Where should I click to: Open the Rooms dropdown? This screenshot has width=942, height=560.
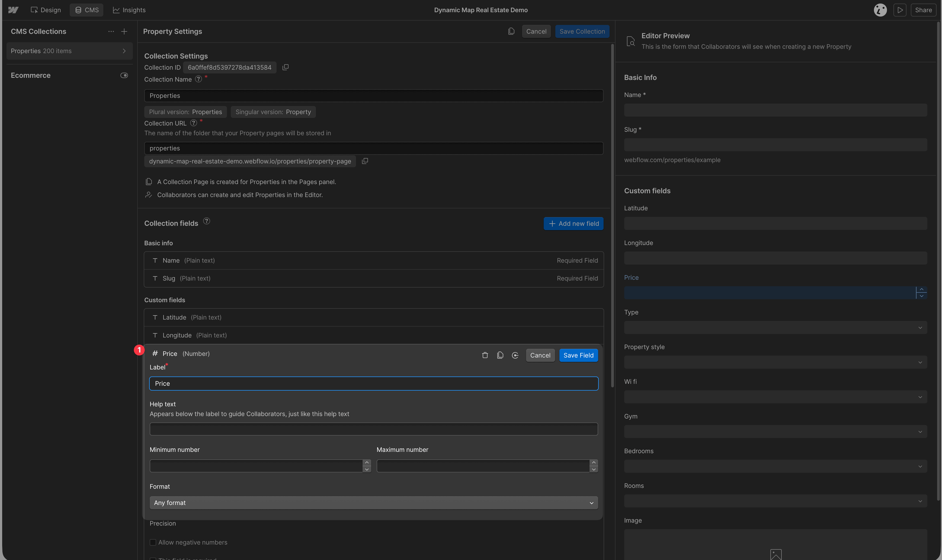point(776,501)
